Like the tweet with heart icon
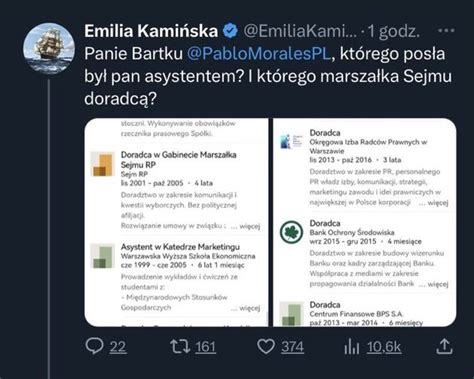The width and height of the screenshot is (474, 379). (x=266, y=347)
